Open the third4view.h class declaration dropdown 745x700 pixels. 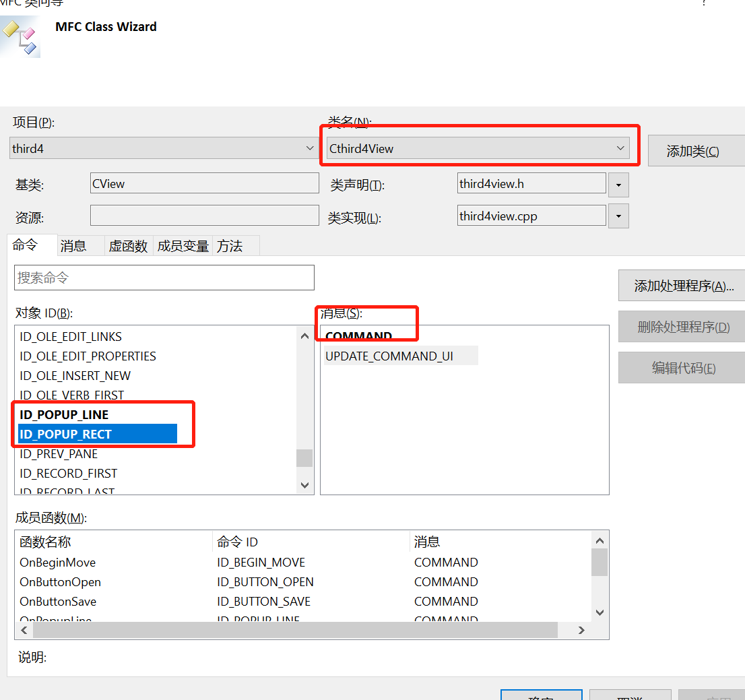coord(618,183)
